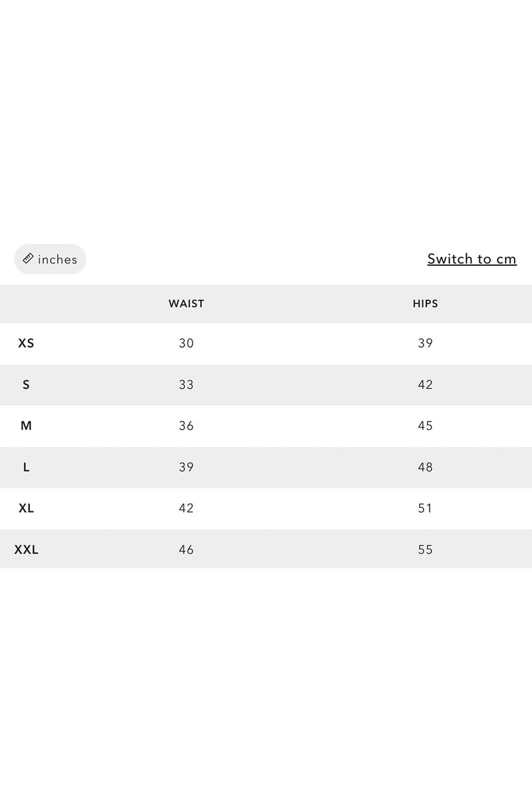Click the L waist value 39
This screenshot has width=532, height=798.
coord(186,467)
